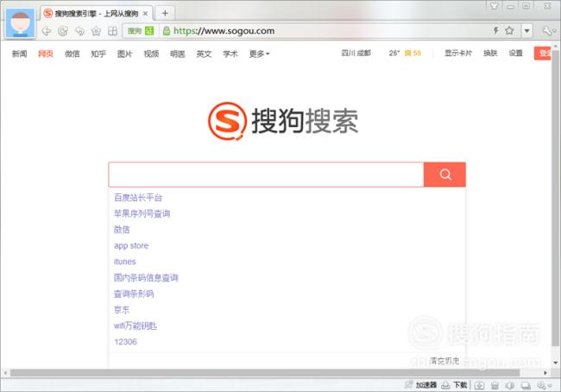This screenshot has height=392, width=561.
Task: Click the horizontal scrollbar
Action: coord(265,373)
